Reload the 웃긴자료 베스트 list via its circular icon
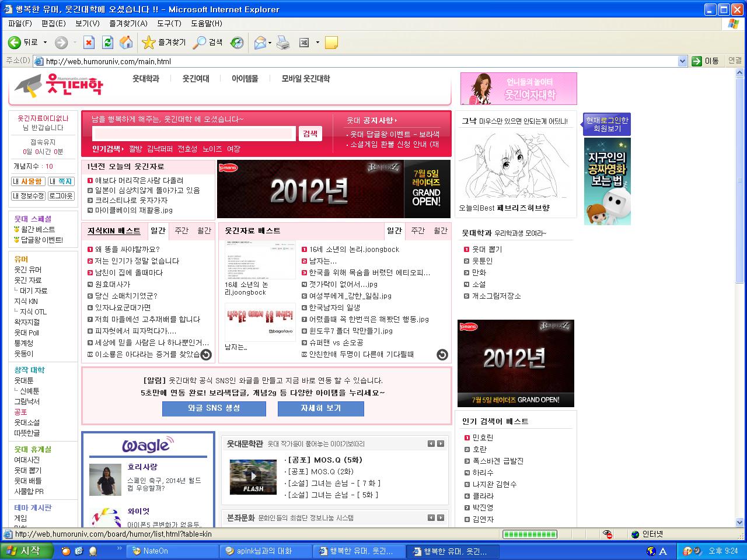Image resolution: width=747 pixels, height=560 pixels. pyautogui.click(x=442, y=355)
